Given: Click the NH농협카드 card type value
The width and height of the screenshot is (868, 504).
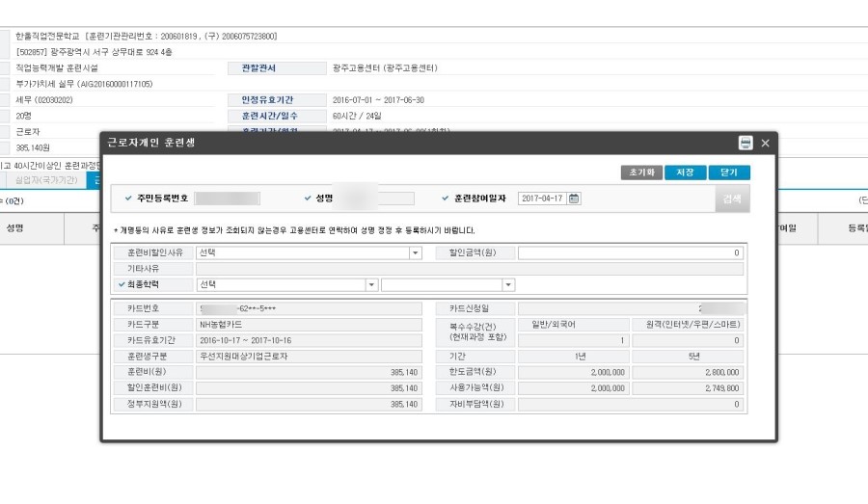Looking at the screenshot, I should point(309,325).
